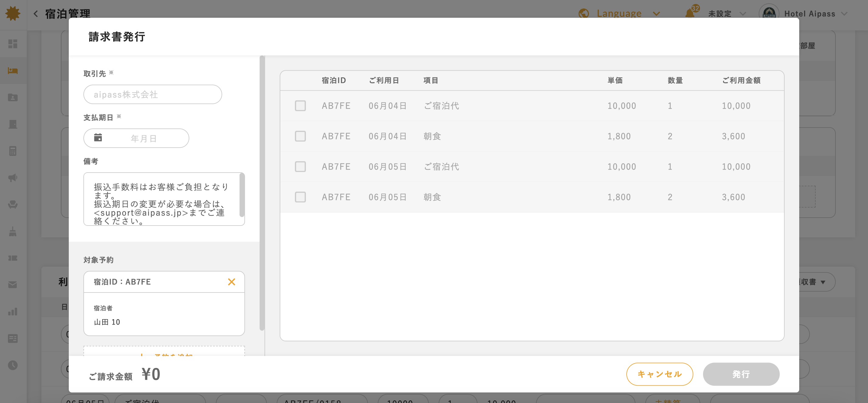Open the cleaning broom sidebar icon
Screen dimensions: 868x403
click(13, 232)
